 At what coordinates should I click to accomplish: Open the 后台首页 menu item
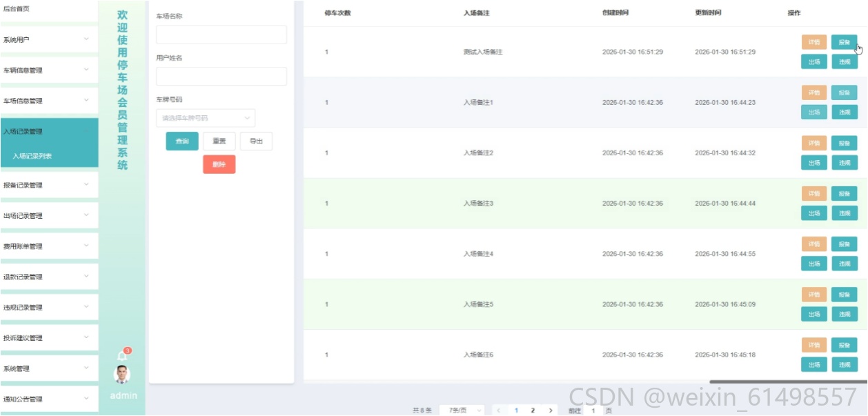(49, 9)
